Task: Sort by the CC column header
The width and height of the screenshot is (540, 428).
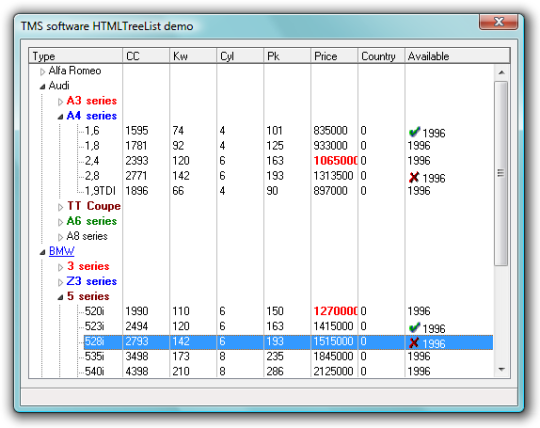Action: click(146, 56)
